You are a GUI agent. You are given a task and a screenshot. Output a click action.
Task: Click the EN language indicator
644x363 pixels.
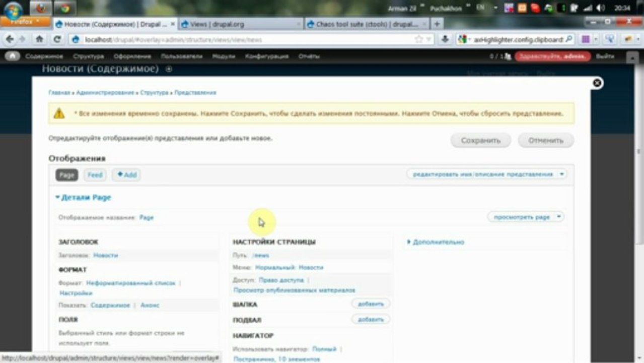point(480,8)
